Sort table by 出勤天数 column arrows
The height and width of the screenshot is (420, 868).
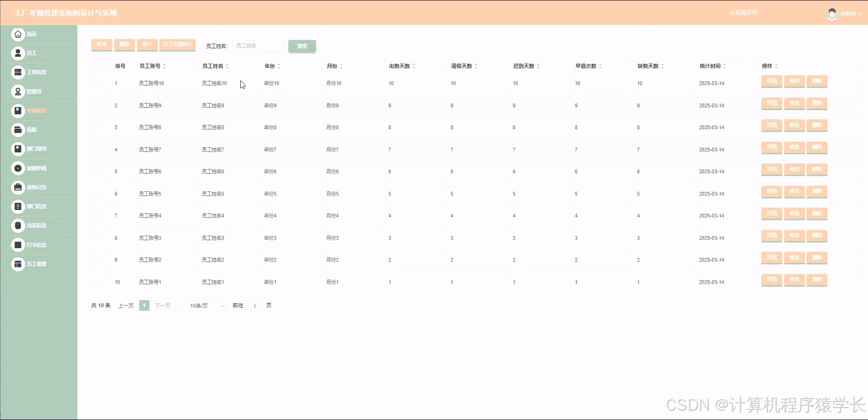tap(415, 66)
